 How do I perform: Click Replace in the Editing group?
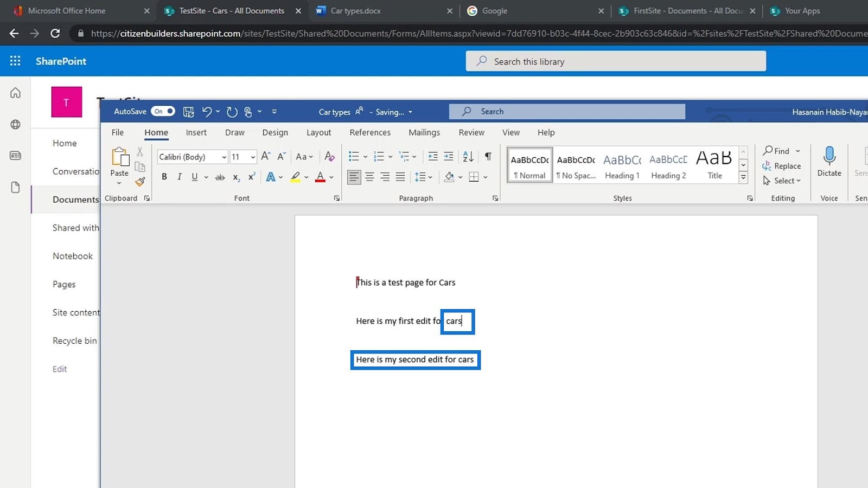pos(782,166)
